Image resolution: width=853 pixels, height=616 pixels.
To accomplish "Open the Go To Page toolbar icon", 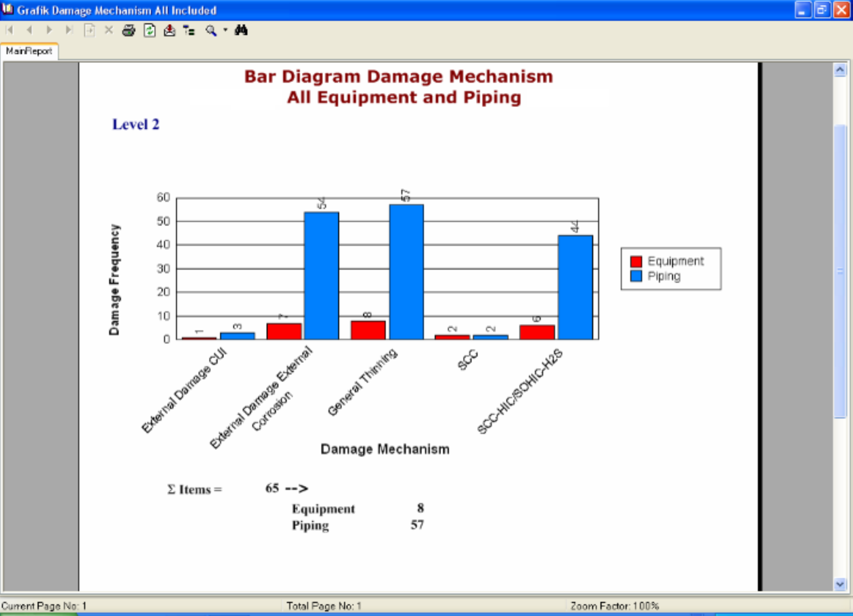I will (89, 30).
